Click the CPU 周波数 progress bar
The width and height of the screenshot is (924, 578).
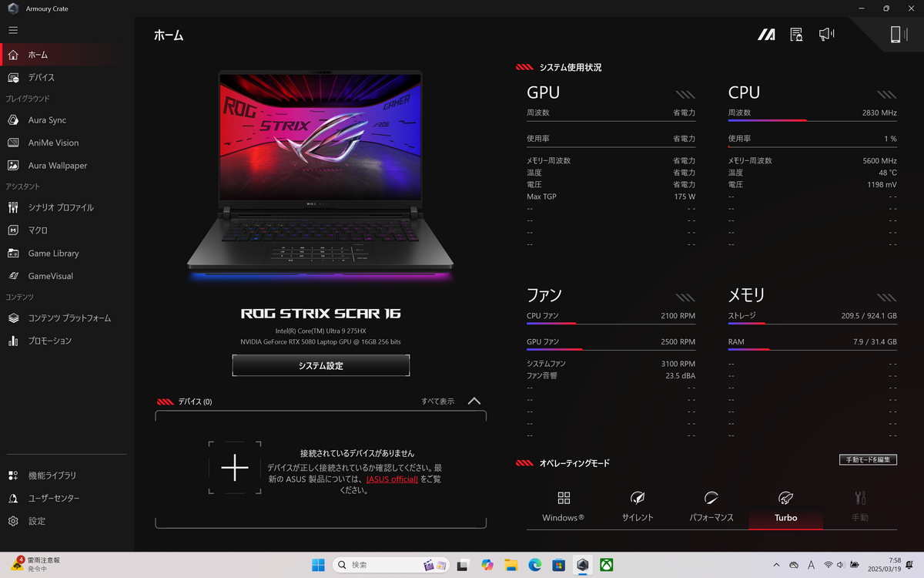[812, 120]
